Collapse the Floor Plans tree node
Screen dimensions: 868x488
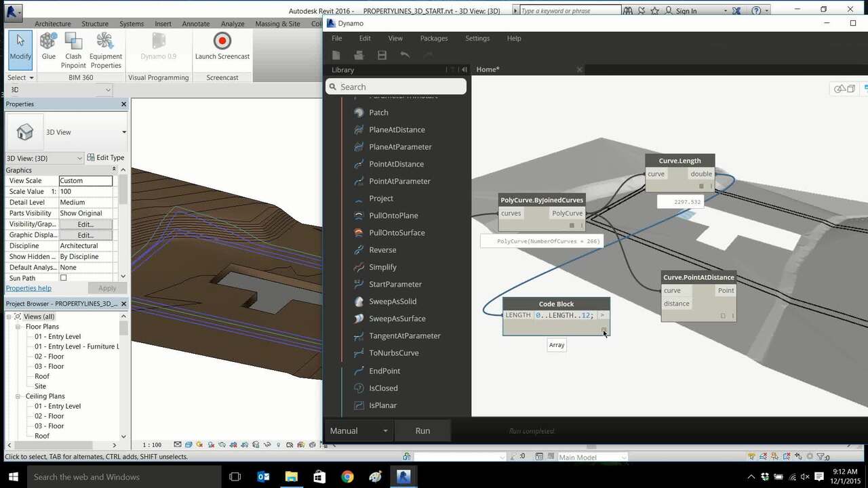[x=19, y=327]
